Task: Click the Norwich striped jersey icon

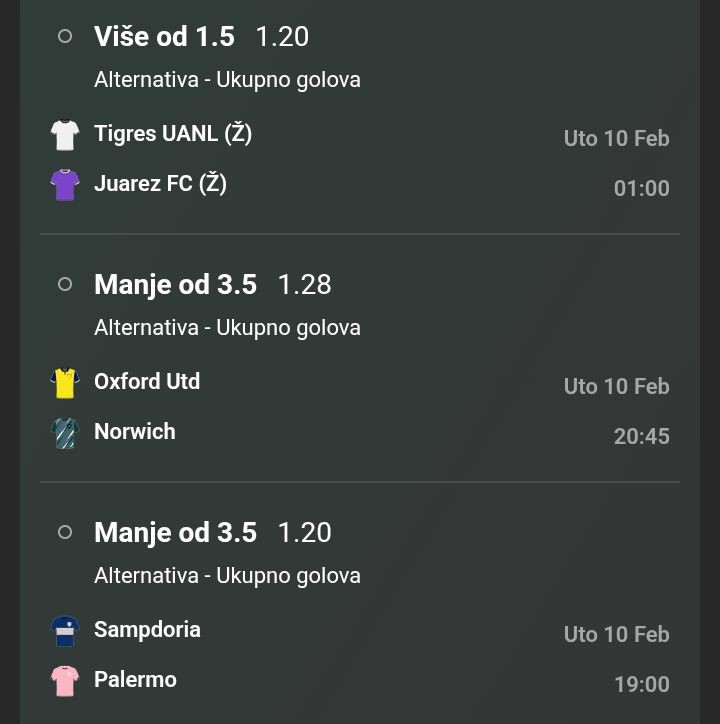Action: (65, 433)
